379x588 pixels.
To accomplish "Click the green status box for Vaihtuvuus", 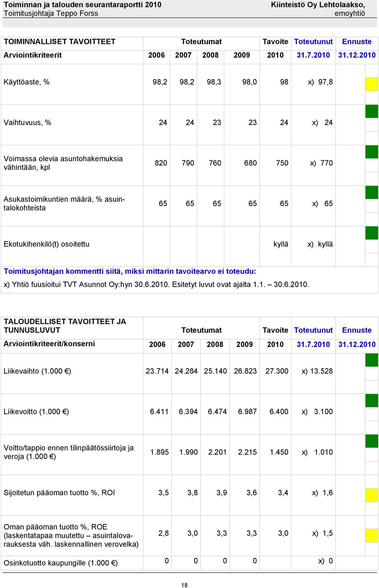I will 371,111.
